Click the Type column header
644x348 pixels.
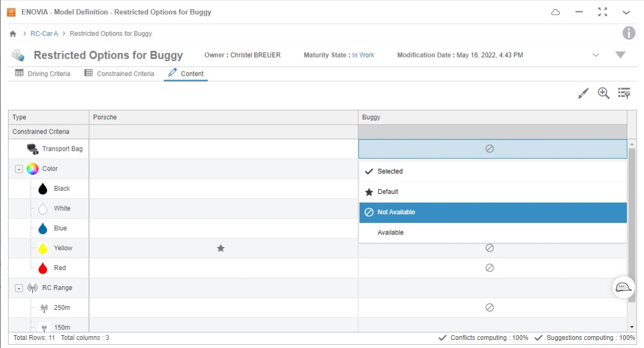click(49, 117)
